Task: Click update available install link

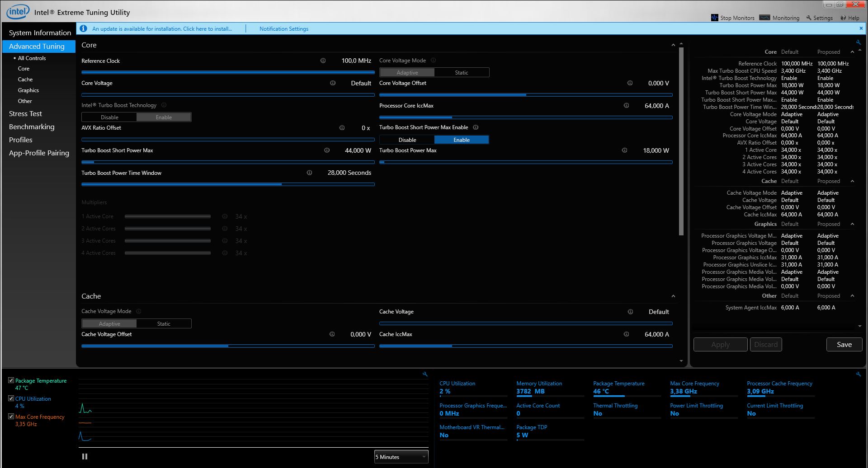Action: point(162,28)
